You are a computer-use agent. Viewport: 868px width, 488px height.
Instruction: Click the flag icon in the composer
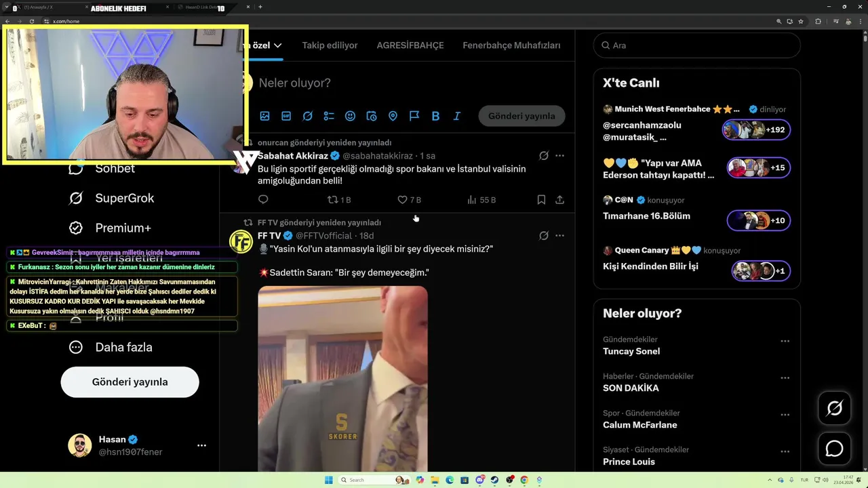pos(414,116)
